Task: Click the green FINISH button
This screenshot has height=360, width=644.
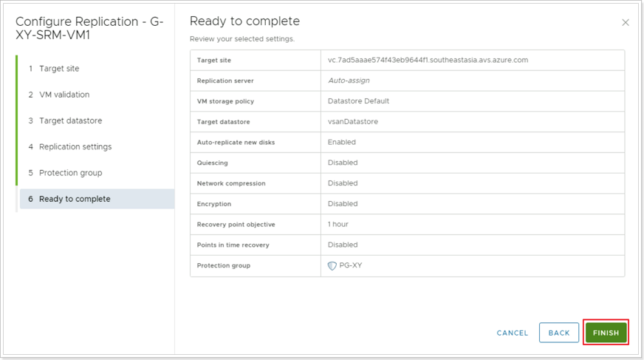Action: [606, 333]
